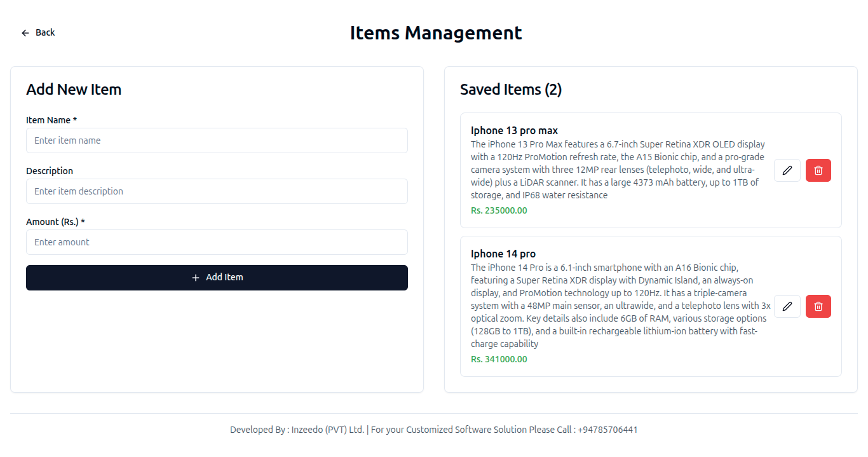Delete the Iphone 13 pro max item
Screen dimensions: 868x457
(x=818, y=170)
